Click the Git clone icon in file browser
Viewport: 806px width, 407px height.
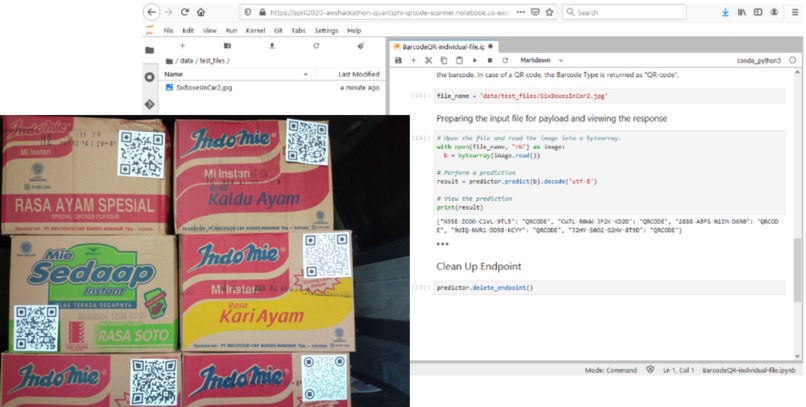coord(361,46)
